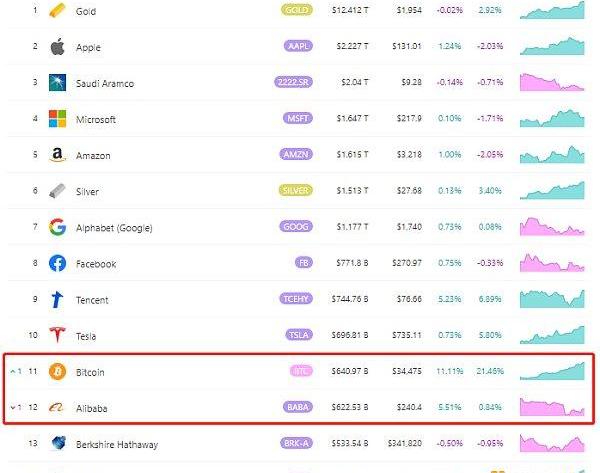Click the TSLA ticker badge
The image size is (600, 473).
point(298,336)
